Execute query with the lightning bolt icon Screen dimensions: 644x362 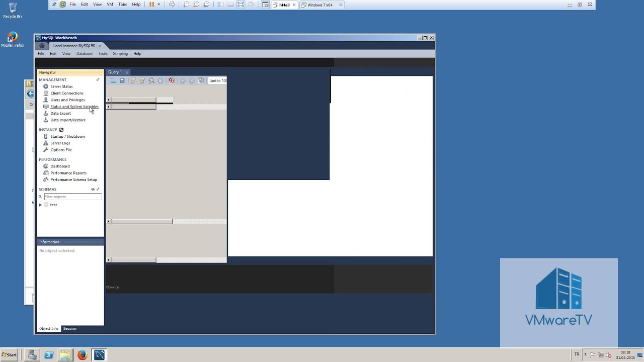133,80
